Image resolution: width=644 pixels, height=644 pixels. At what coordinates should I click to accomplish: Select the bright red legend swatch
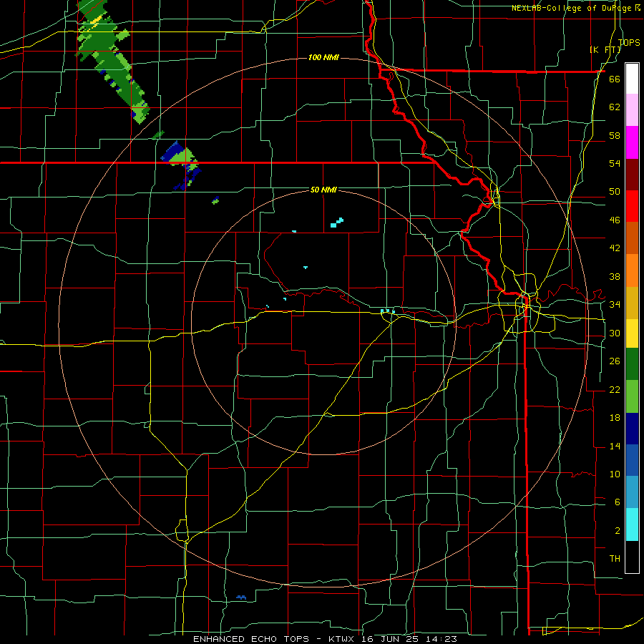(632, 206)
